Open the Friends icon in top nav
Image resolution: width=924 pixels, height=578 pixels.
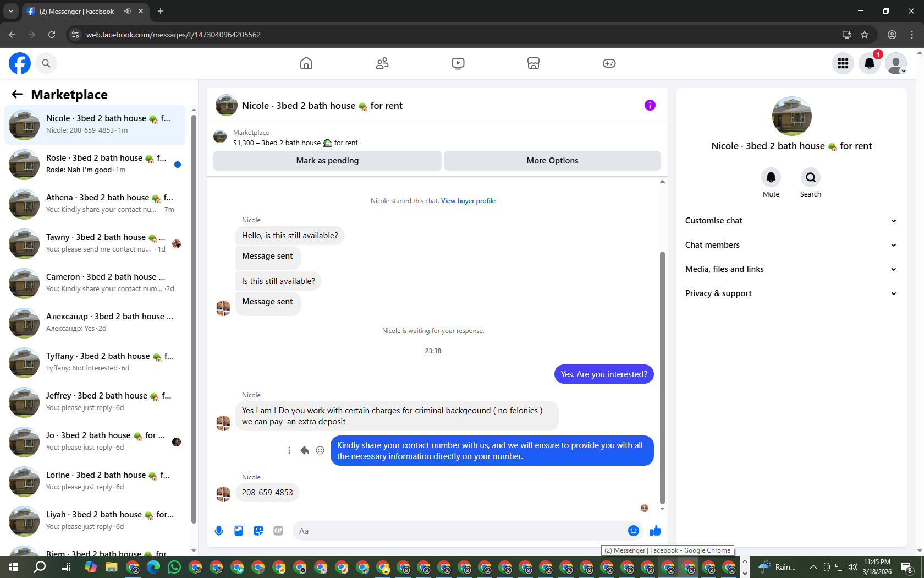382,63
